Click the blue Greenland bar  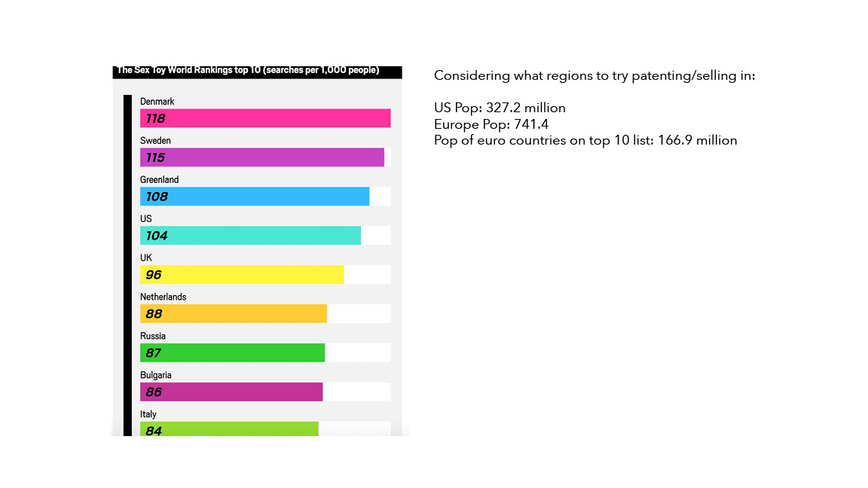255,197
